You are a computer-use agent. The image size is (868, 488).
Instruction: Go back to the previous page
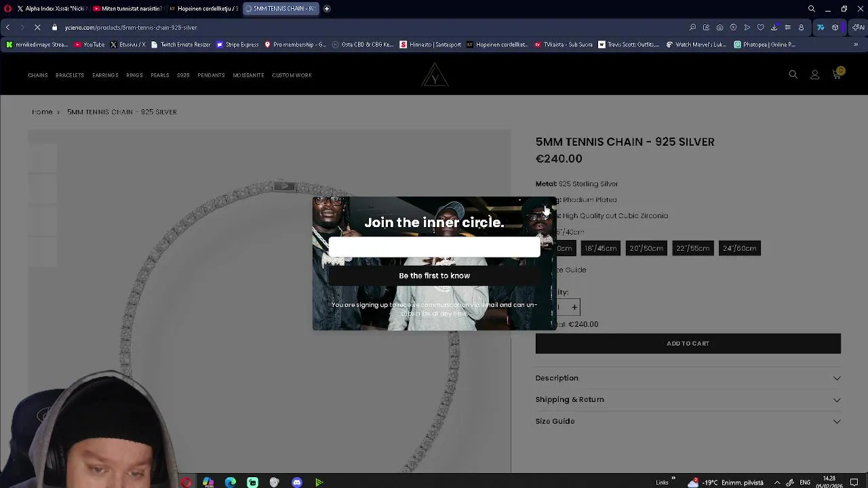tap(7, 27)
